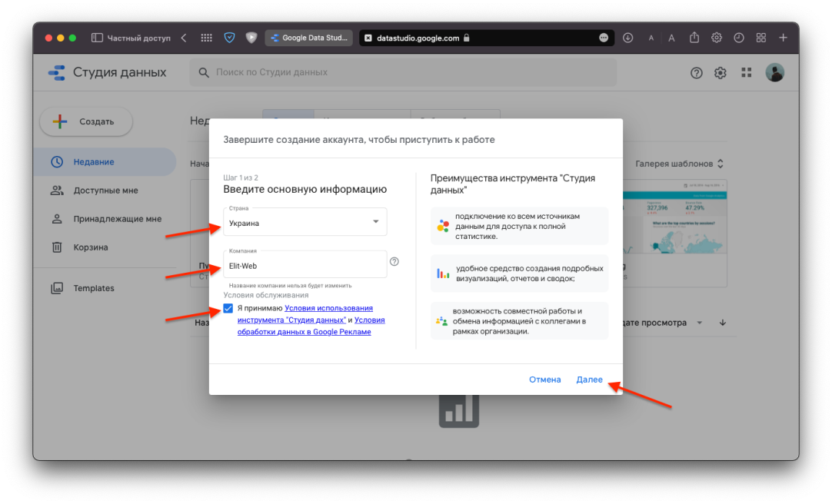Open Условия обработки данных в Google Рекламе link
The height and width of the screenshot is (504, 832).
(x=311, y=326)
